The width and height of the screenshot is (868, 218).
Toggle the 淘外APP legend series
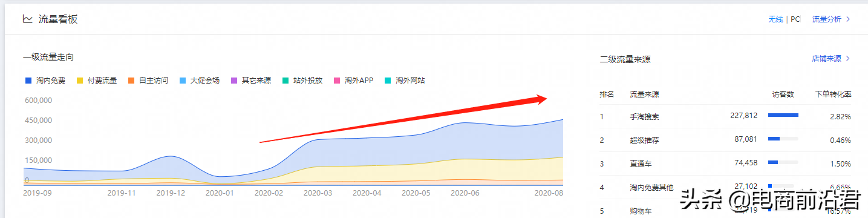click(354, 80)
